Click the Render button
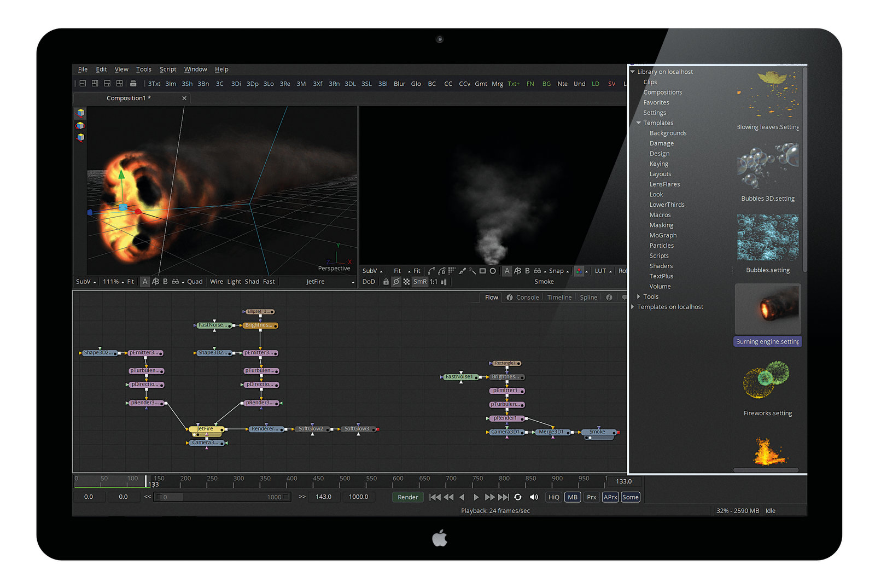The width and height of the screenshot is (875, 588). [407, 497]
